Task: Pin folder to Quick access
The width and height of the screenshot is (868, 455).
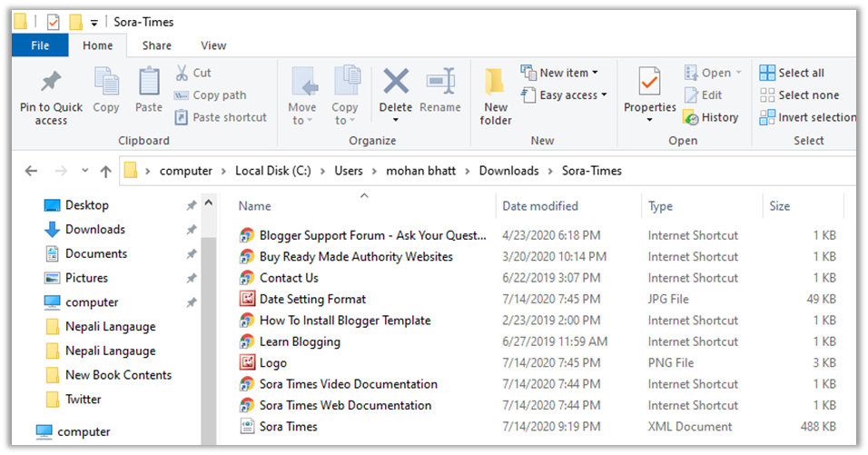Action: (x=51, y=97)
